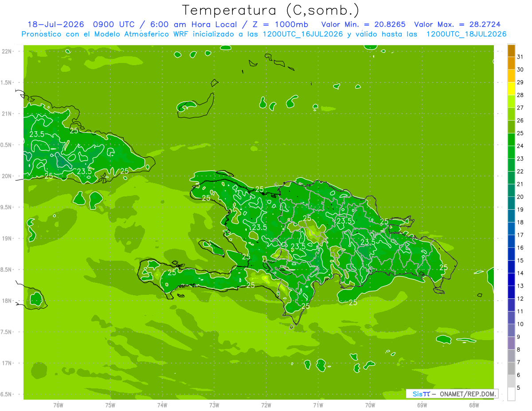This screenshot has height=411, width=532.
Task: Pick the colorbar swatch between 30 and 31
Action: 511,63
